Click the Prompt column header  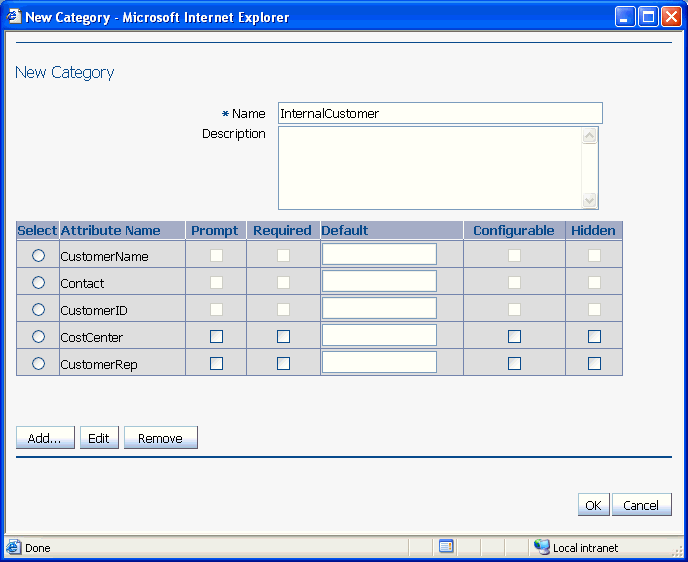tap(215, 230)
